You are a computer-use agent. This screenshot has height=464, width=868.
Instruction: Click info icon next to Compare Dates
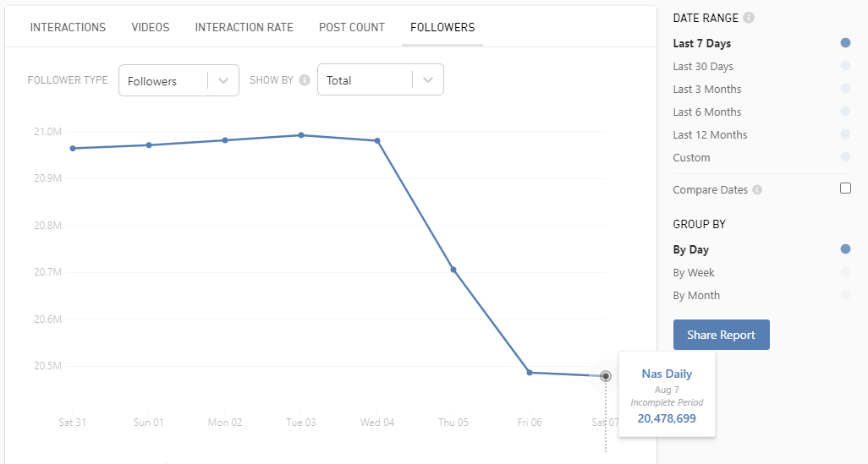coord(757,190)
